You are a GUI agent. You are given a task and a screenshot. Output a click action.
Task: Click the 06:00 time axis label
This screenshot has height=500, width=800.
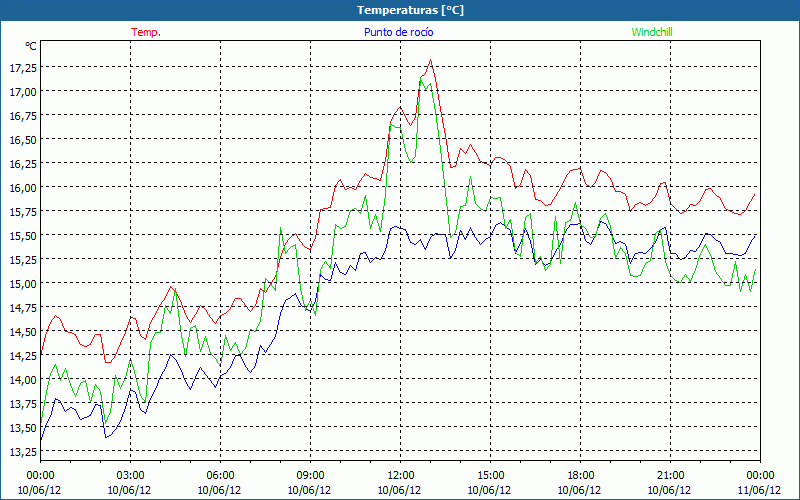pyautogui.click(x=220, y=476)
